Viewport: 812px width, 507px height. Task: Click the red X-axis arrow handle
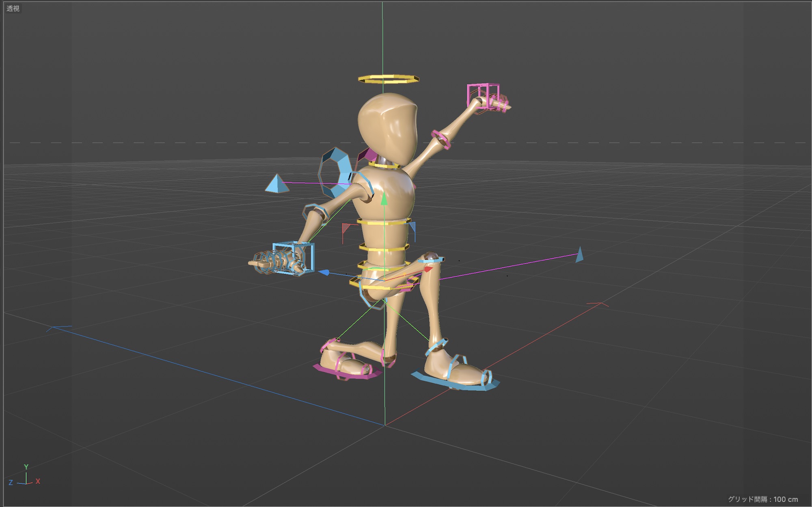(x=428, y=269)
